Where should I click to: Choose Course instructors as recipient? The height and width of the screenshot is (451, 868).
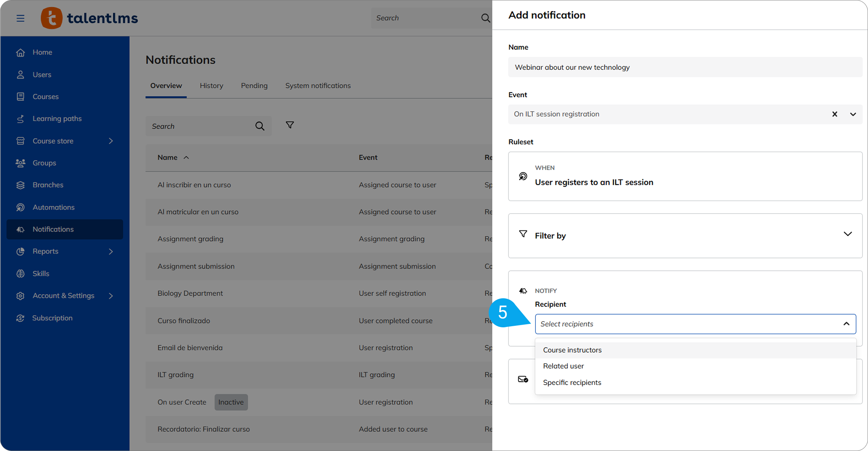(x=572, y=350)
